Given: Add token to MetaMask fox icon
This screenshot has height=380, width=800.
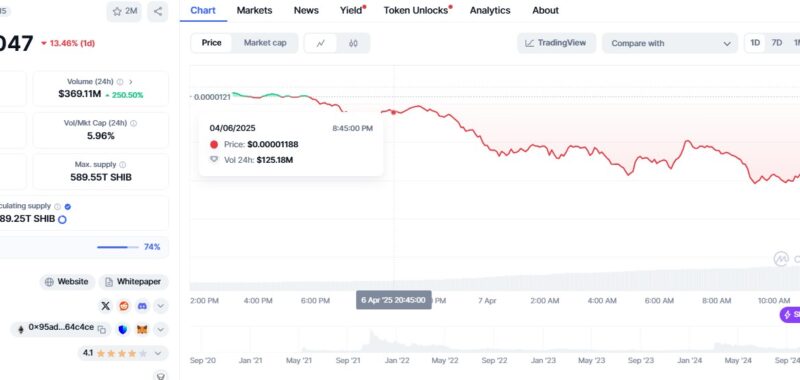Looking at the screenshot, I should (x=142, y=330).
